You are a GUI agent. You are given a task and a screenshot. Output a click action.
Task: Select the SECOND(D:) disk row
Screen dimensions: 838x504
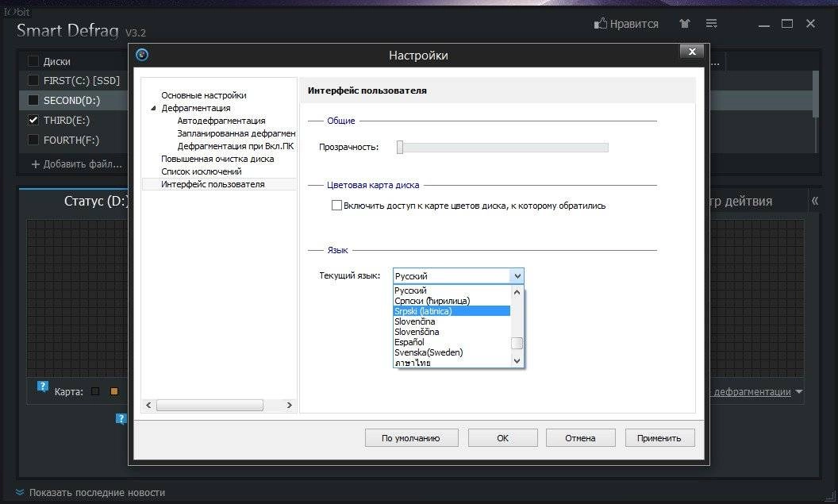(x=74, y=100)
